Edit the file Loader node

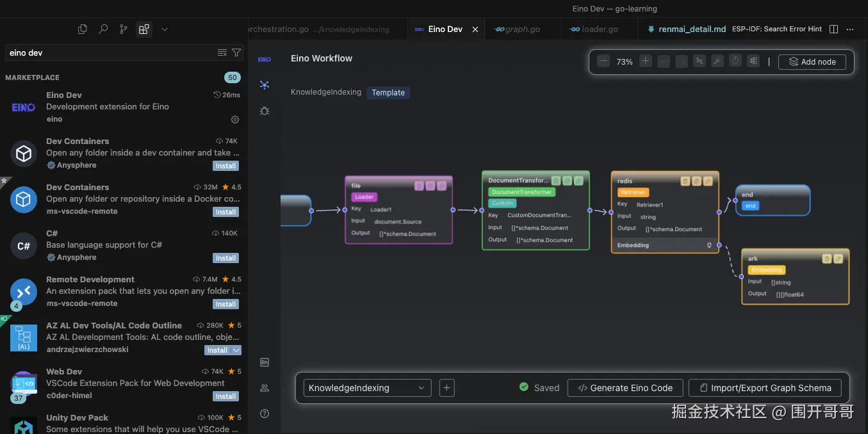tap(441, 186)
